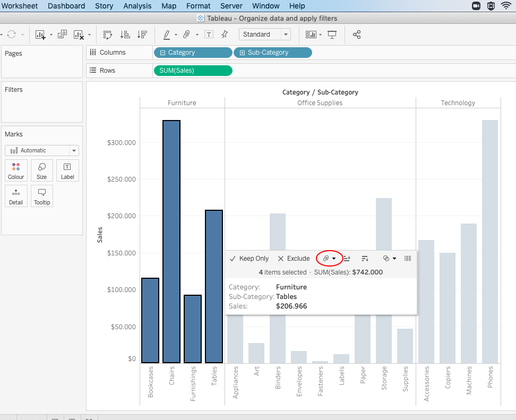516x420 pixels.
Task: Click the Furniture category header
Action: pos(182,102)
